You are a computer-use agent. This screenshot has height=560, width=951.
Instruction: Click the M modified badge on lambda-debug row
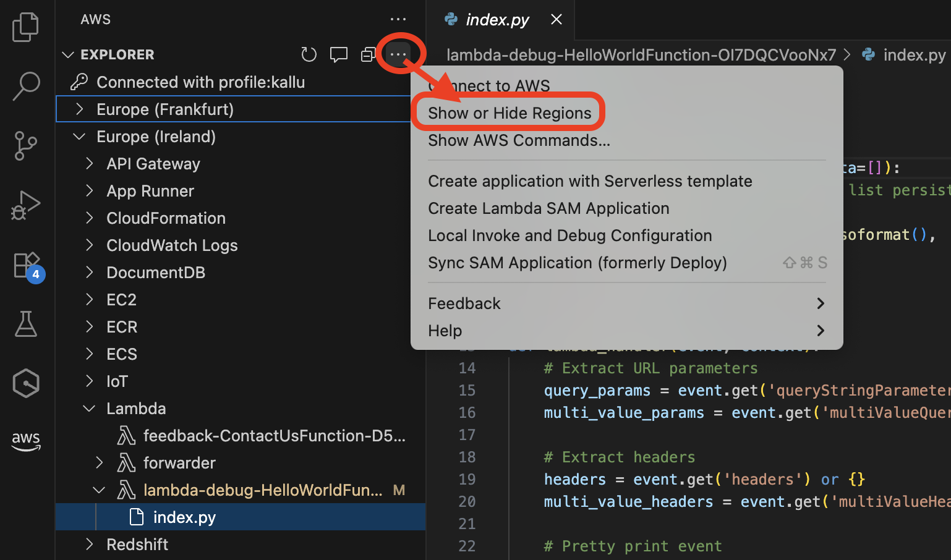coord(399,490)
